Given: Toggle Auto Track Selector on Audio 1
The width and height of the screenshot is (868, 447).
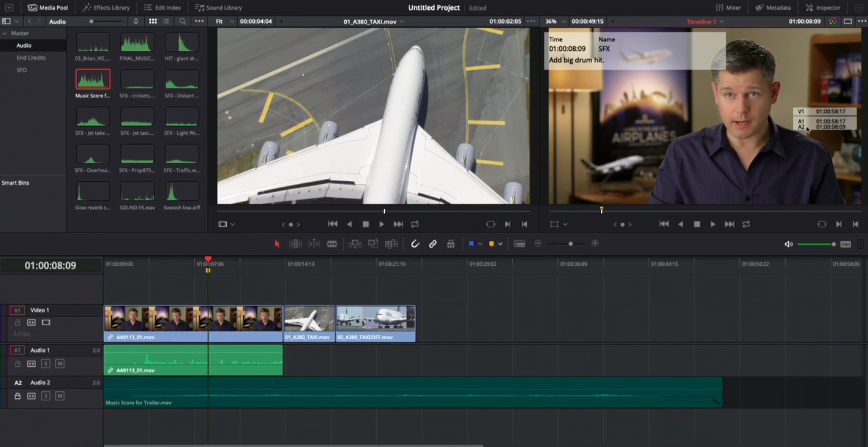Looking at the screenshot, I should 32,363.
